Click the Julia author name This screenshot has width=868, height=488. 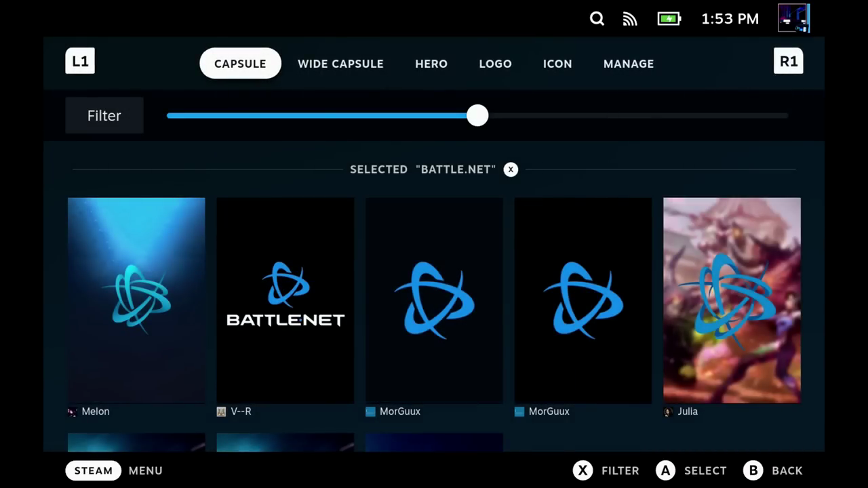tap(688, 411)
